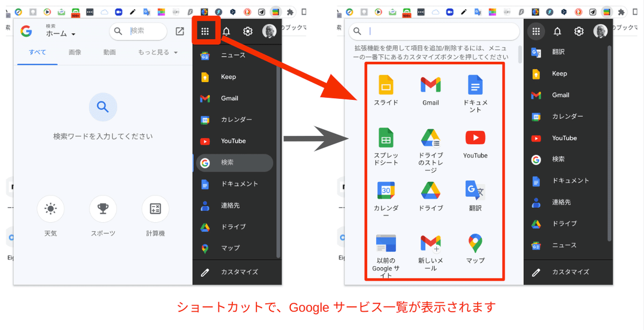This screenshot has height=330, width=644.
Task: Open Keep in right sidebar
Action: coord(566,74)
